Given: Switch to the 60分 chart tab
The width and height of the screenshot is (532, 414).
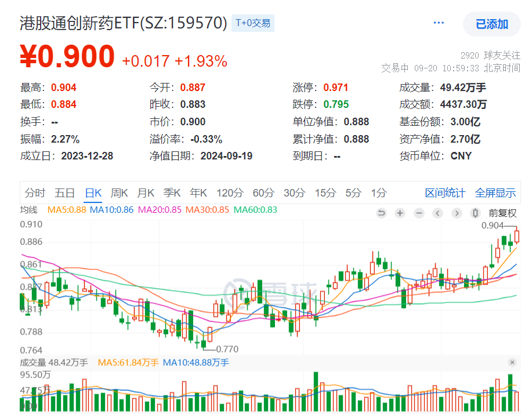Looking at the screenshot, I should pos(263,193).
